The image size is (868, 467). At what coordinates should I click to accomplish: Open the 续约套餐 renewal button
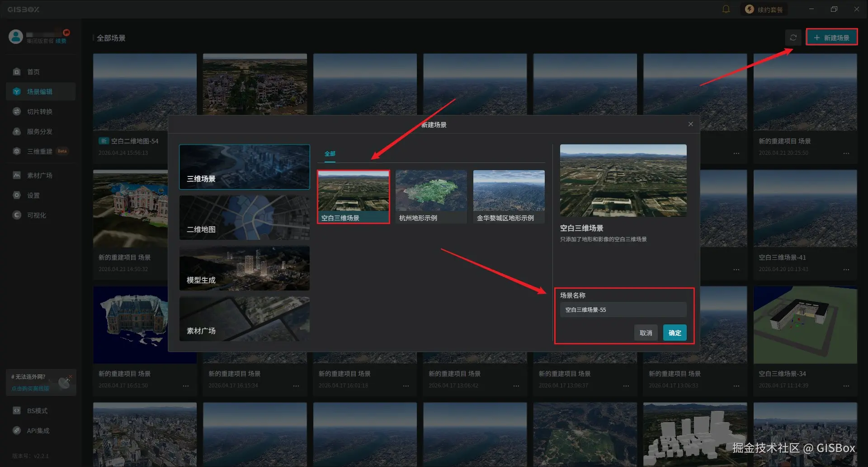pyautogui.click(x=764, y=10)
